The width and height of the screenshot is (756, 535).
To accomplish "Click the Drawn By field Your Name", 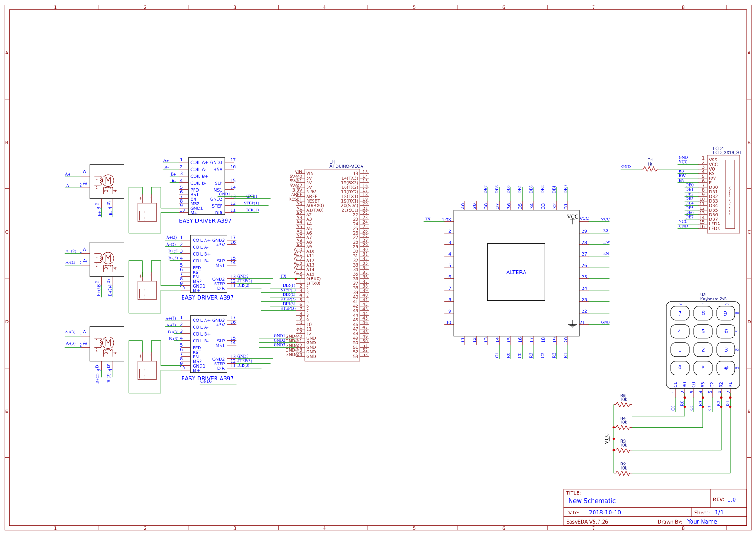I will coord(702,521).
